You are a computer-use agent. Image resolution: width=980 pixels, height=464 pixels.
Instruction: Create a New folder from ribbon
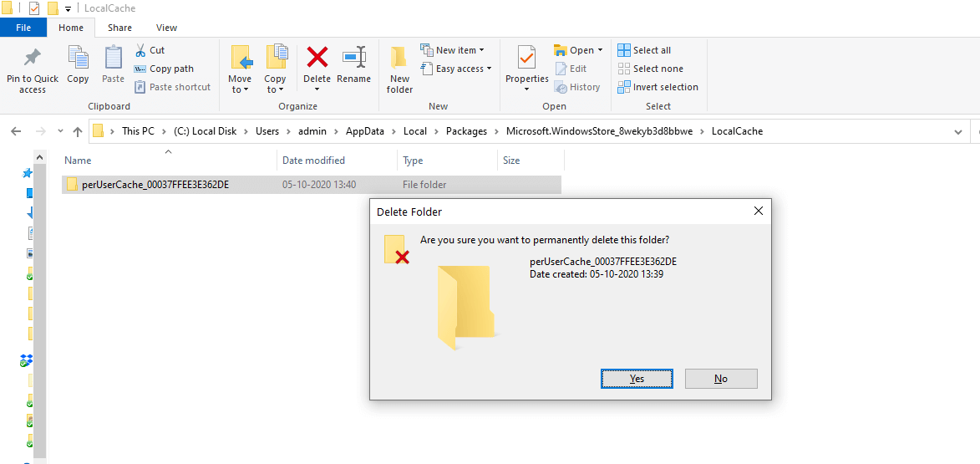click(x=399, y=69)
